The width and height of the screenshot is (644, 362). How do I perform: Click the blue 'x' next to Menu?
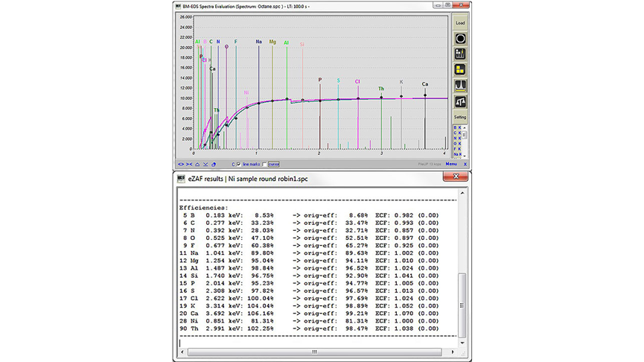465,164
